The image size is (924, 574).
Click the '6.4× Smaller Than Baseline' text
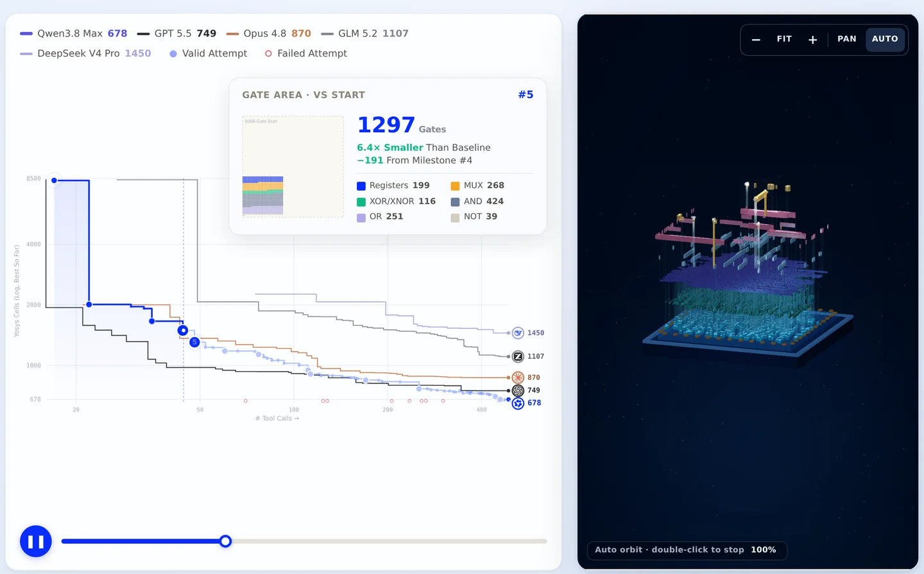tap(424, 148)
